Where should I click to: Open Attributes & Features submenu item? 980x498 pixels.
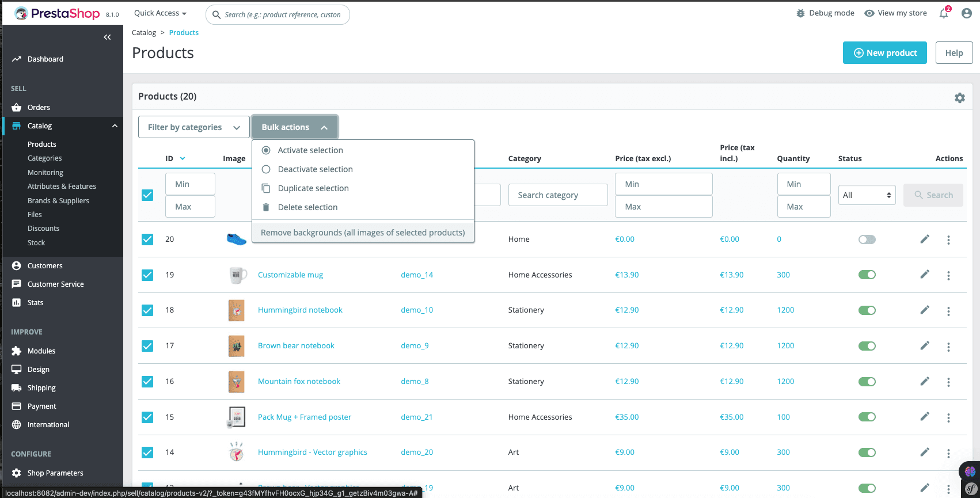pos(62,187)
